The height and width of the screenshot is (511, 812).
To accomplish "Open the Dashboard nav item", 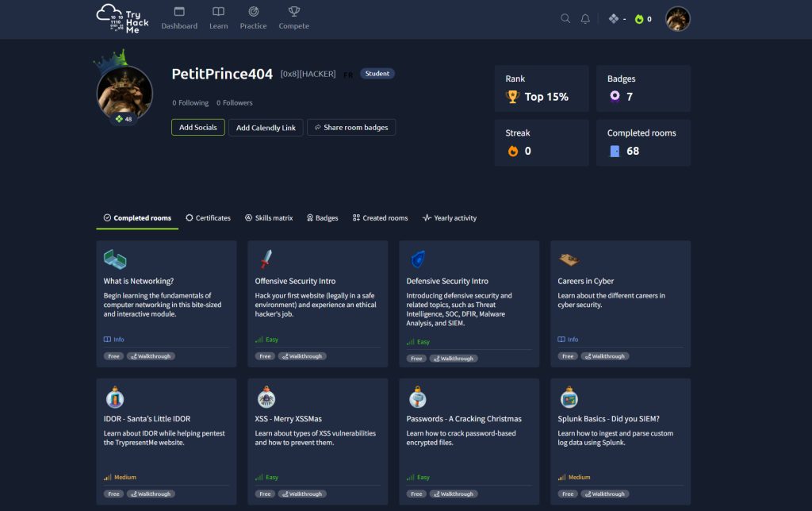I will (x=179, y=19).
